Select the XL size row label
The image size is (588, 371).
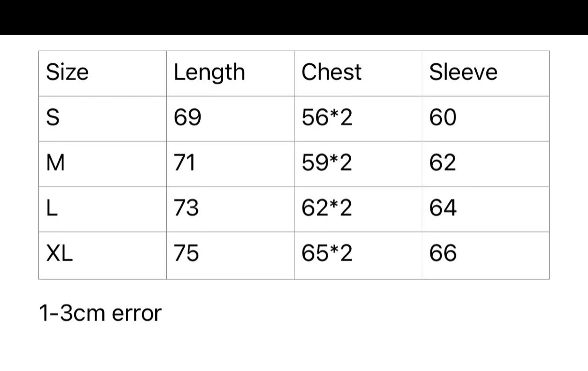pyautogui.click(x=60, y=254)
